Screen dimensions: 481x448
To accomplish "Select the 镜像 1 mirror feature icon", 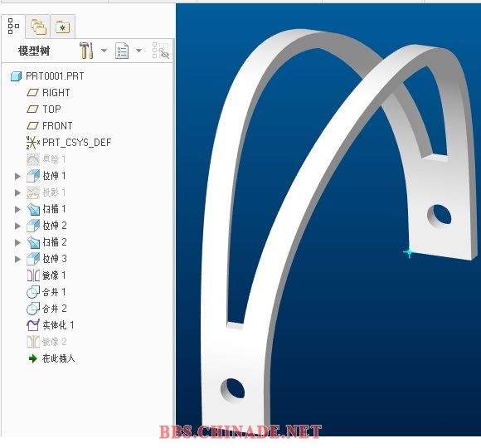I will click(33, 275).
